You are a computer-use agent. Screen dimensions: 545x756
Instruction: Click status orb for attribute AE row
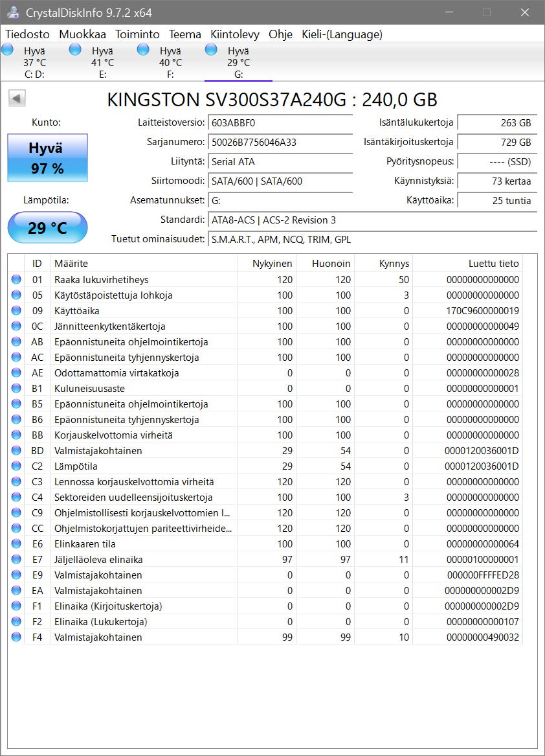16,372
